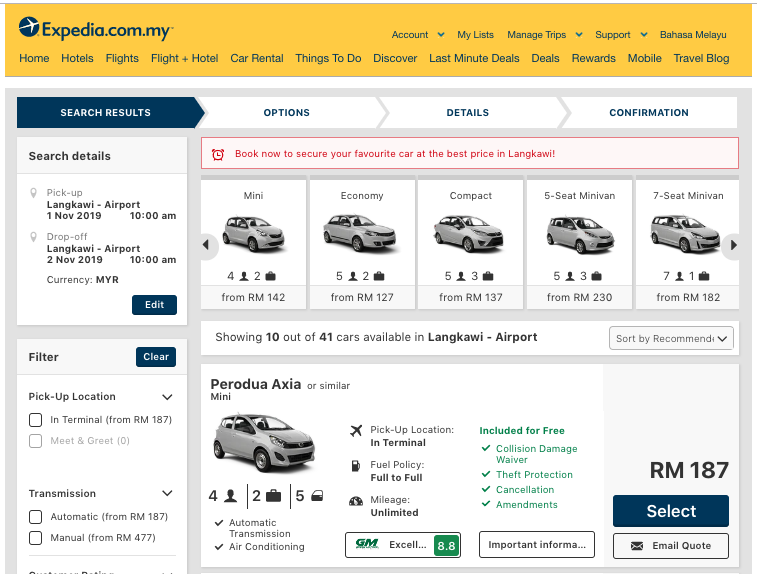The width and height of the screenshot is (757, 574).
Task: Open Flight + Hotel packages
Action: (184, 58)
